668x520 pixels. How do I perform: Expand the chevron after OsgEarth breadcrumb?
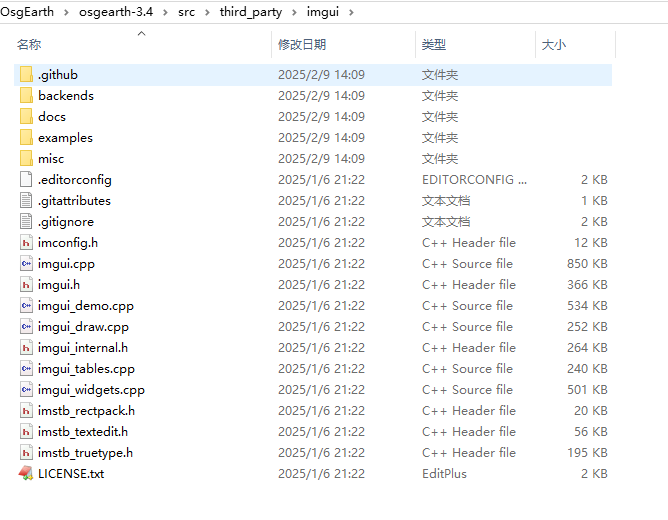(67, 13)
